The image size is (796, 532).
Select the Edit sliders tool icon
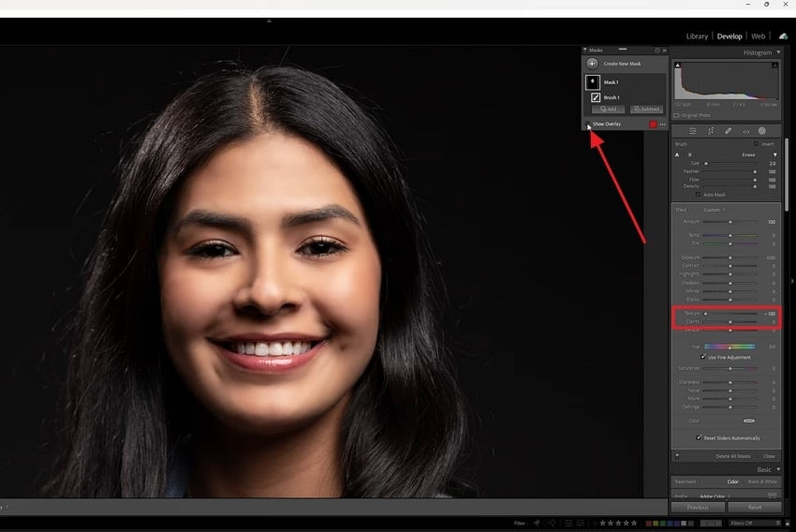pyautogui.click(x=692, y=131)
